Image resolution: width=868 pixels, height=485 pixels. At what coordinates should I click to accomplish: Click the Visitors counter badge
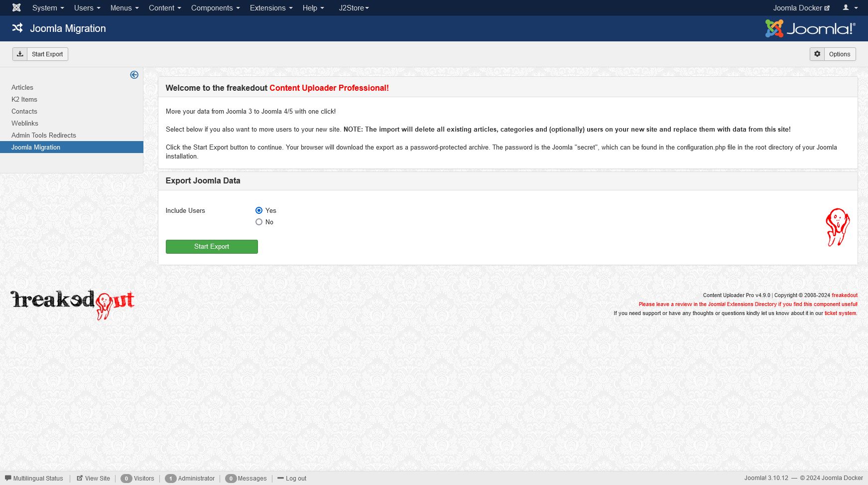(x=126, y=479)
